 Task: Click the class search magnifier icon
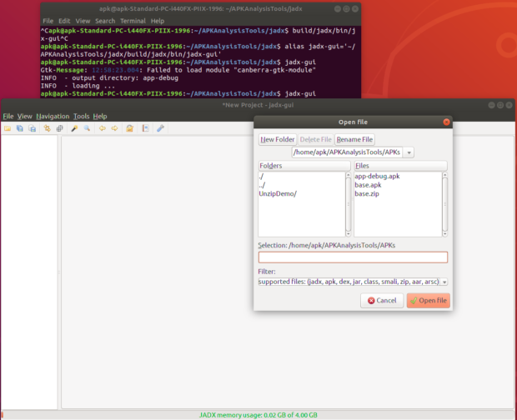pyautogui.click(x=86, y=128)
